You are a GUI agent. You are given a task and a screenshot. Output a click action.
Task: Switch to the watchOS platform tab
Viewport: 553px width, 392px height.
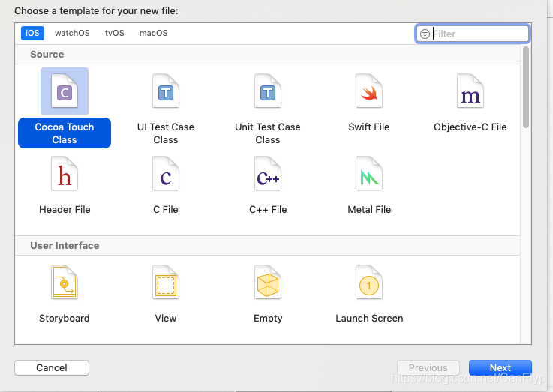tap(72, 33)
